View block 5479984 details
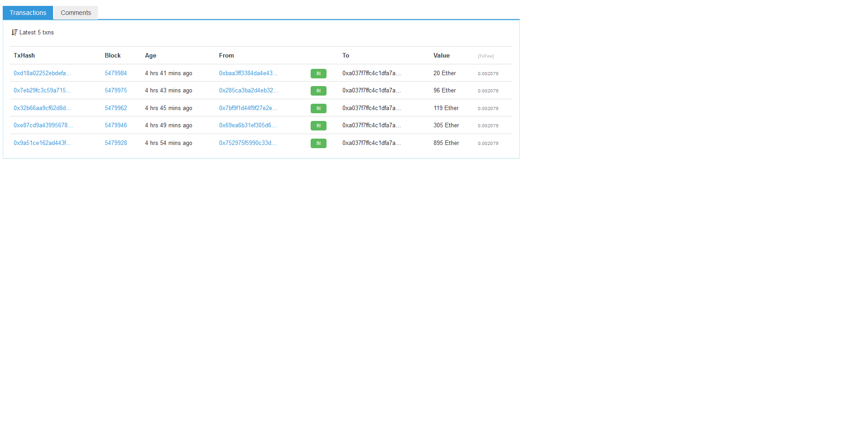Screen dimensions: 868x424 click(x=116, y=73)
